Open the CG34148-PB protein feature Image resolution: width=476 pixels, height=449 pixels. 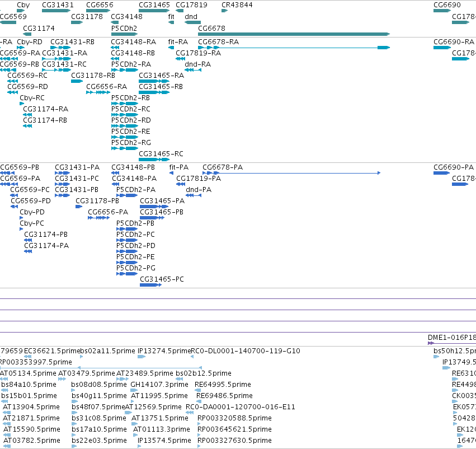(x=115, y=173)
